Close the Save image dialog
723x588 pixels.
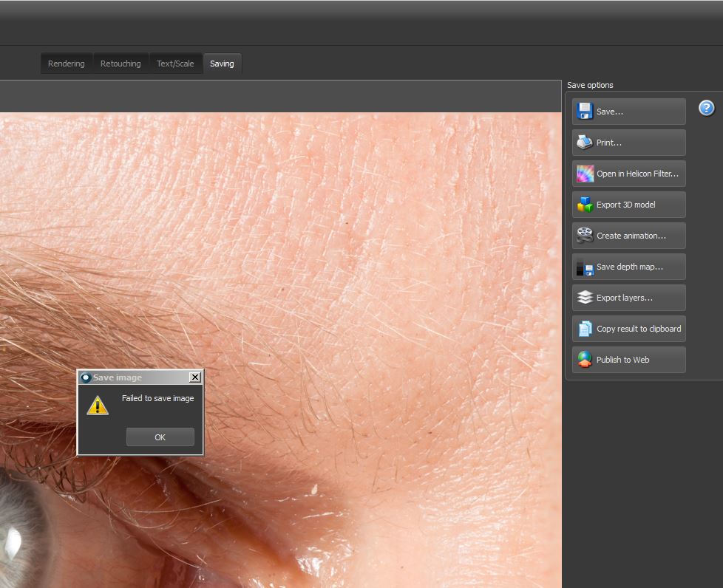[195, 377]
